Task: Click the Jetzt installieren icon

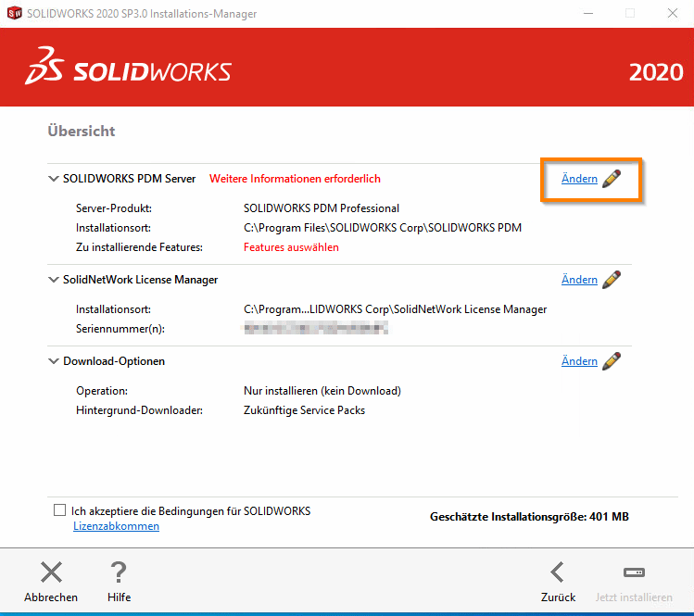Action: [x=634, y=572]
